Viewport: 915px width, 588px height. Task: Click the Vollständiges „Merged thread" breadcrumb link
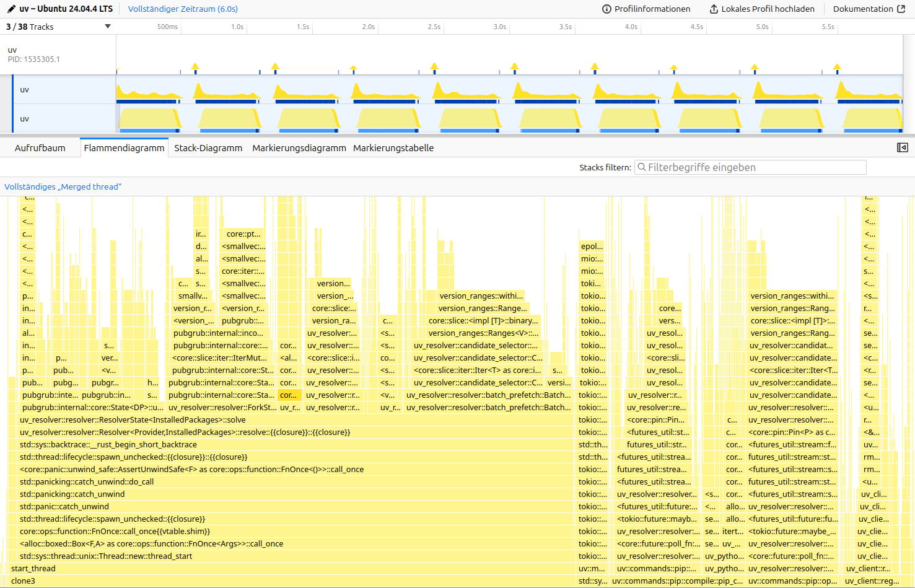tap(63, 186)
